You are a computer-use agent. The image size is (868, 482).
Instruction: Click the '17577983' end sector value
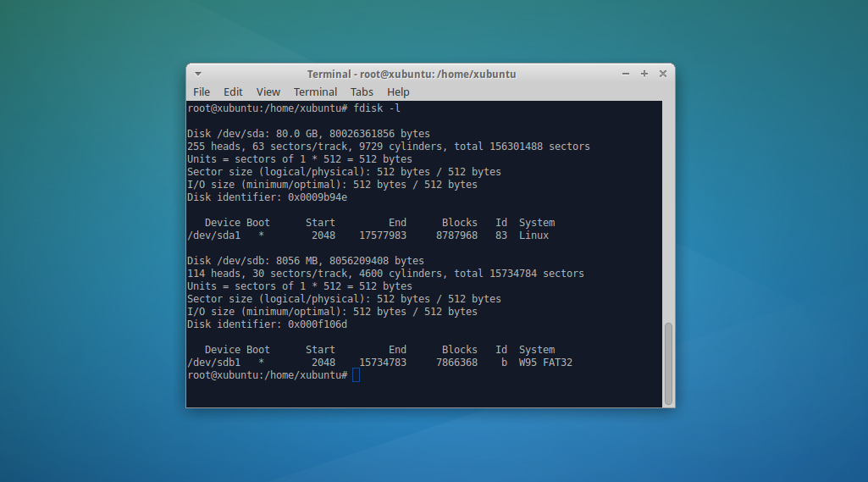383,235
